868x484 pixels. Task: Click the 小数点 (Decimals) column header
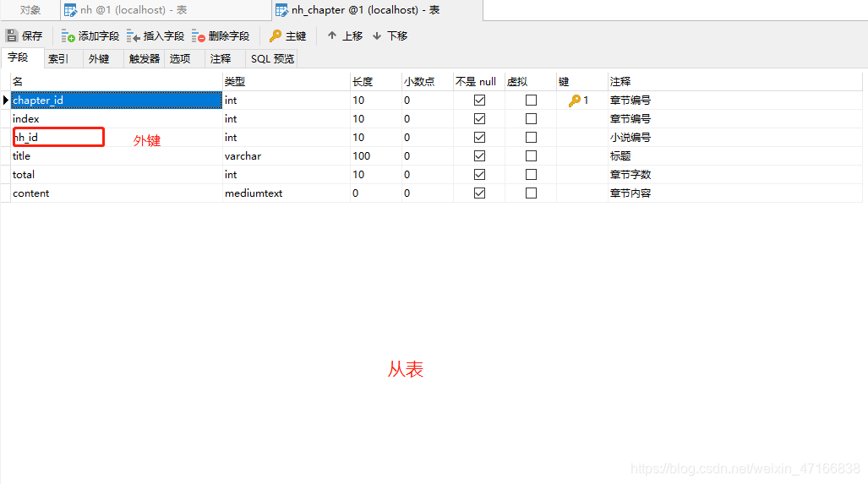pos(428,81)
